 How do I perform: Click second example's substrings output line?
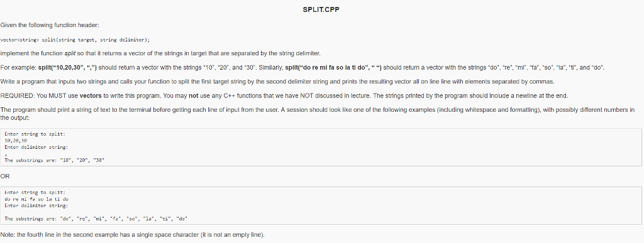pos(96,219)
